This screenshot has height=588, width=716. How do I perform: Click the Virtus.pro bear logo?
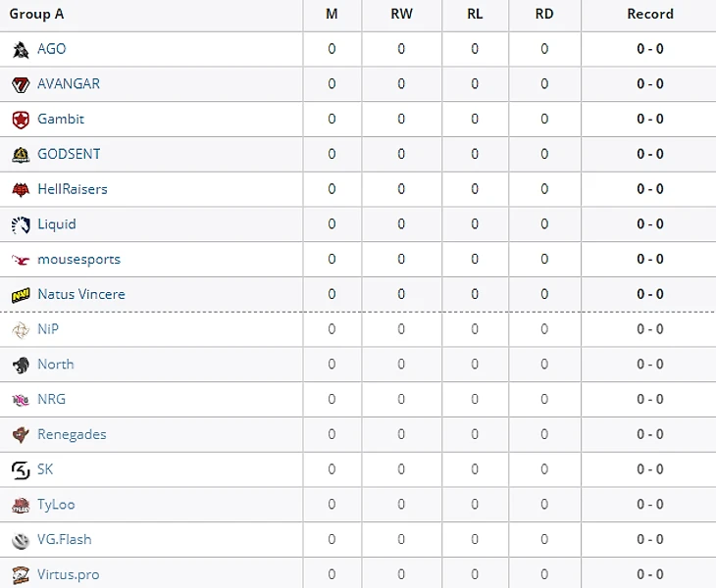click(21, 575)
